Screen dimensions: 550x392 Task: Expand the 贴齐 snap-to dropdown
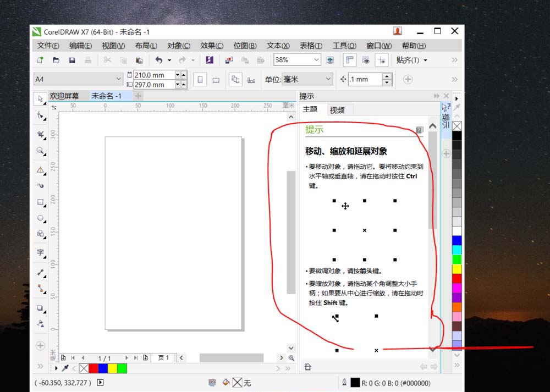[x=426, y=60]
